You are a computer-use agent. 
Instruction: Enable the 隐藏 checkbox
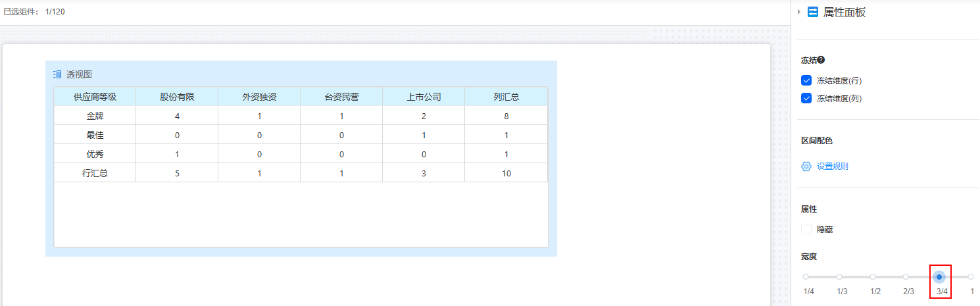click(806, 229)
